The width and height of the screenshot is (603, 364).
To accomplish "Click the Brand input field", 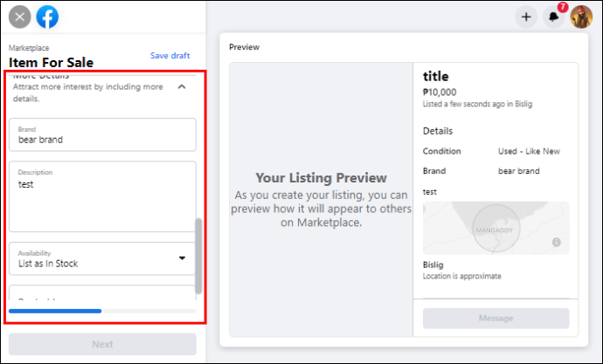I will click(x=102, y=134).
